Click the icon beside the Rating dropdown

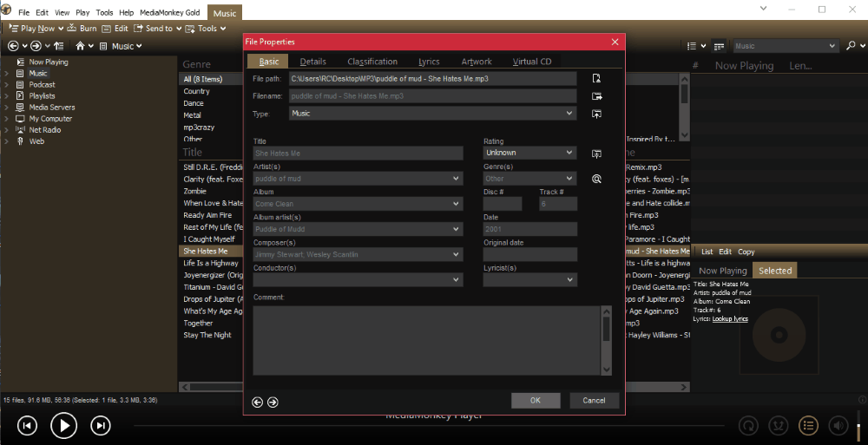click(x=596, y=154)
